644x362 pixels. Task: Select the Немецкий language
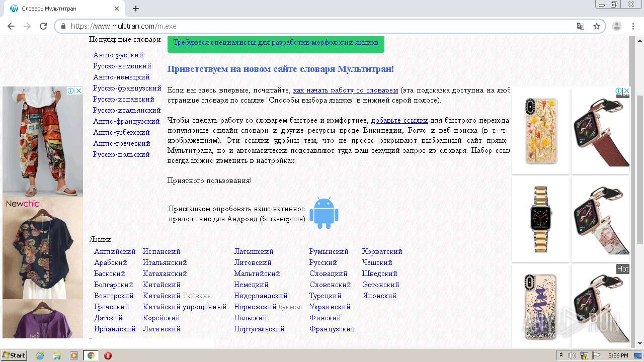click(251, 285)
